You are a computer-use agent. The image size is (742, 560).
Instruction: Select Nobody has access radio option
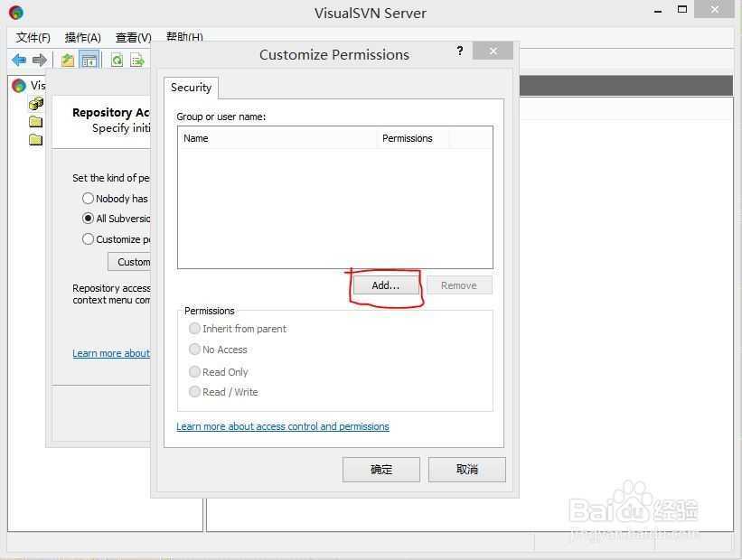click(88, 198)
